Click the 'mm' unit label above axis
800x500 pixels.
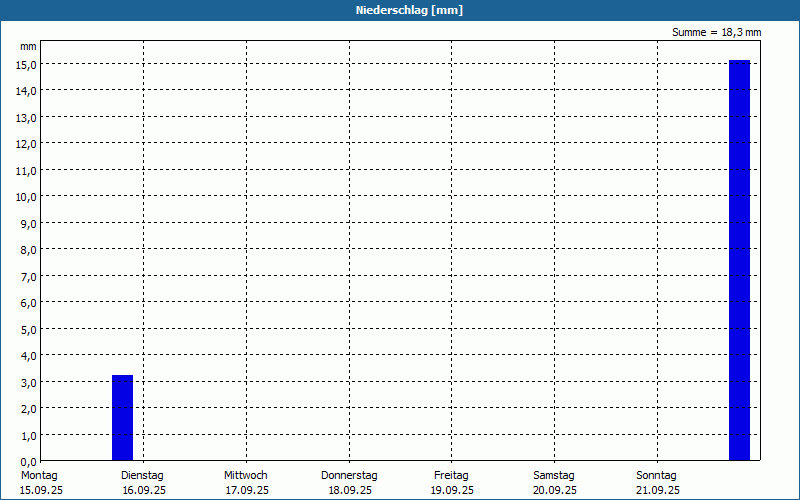(28, 46)
